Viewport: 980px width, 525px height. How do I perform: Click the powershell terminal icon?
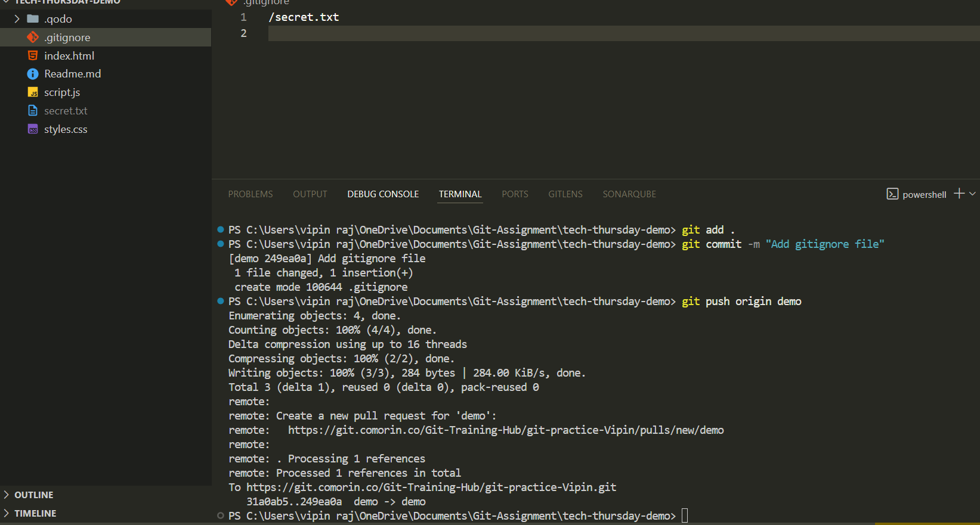(892, 194)
